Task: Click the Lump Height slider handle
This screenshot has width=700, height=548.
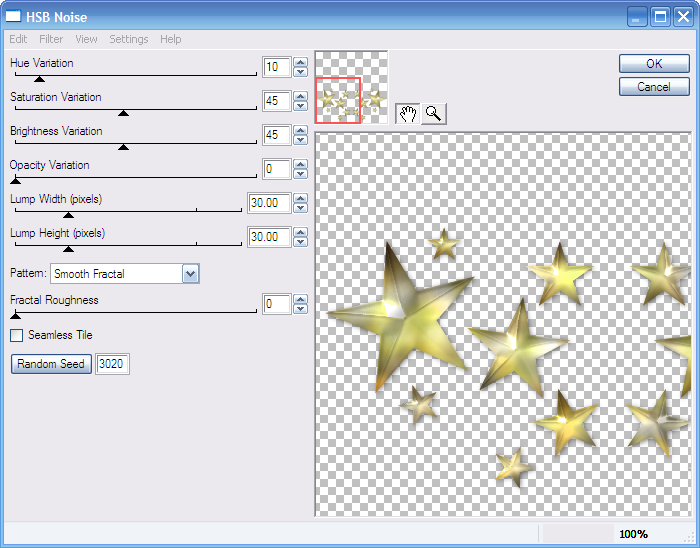Action: click(x=68, y=249)
